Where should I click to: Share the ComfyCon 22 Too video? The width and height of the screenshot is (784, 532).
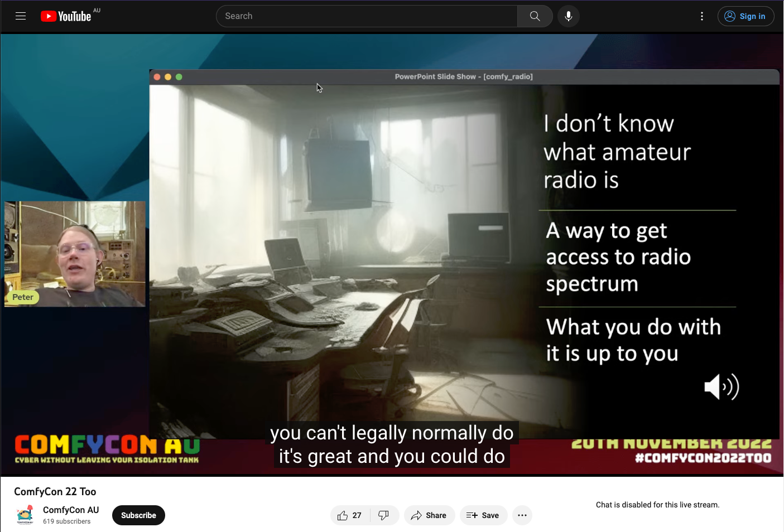click(x=429, y=515)
